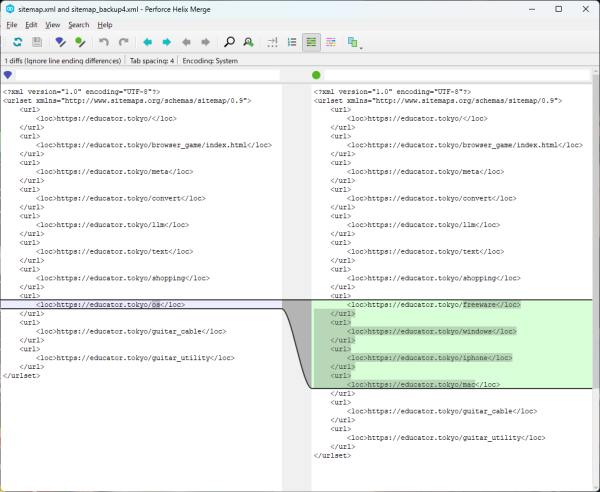Click left pane closing </urlset> tag
This screenshot has width=600, height=492.
coord(21,376)
